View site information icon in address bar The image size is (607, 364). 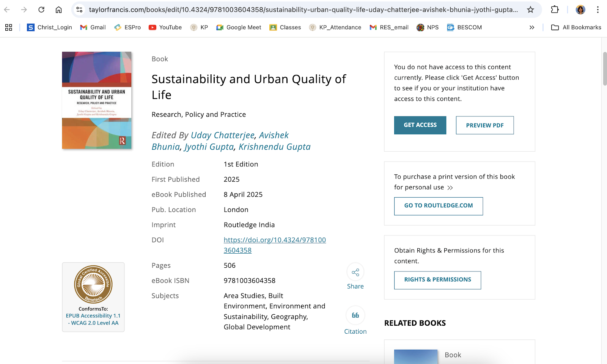(x=79, y=9)
